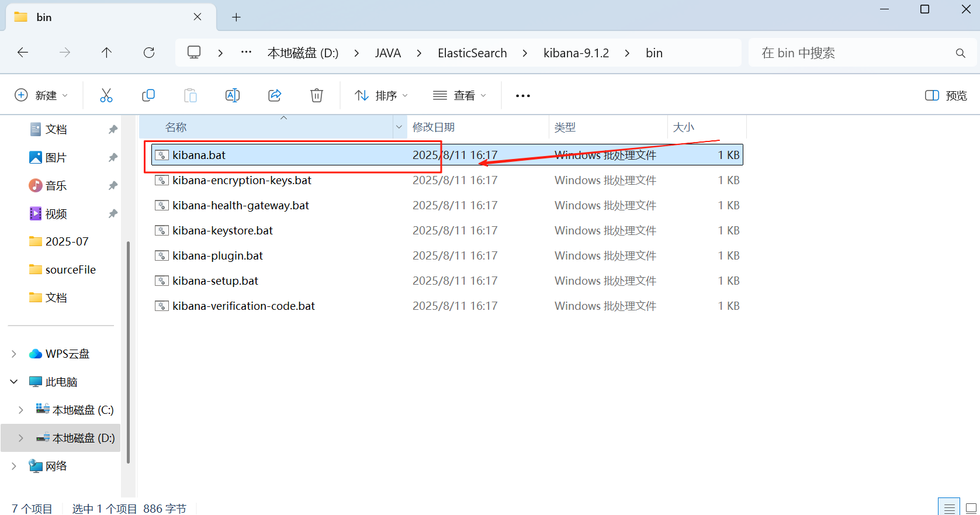The height and width of the screenshot is (515, 980).
Task: Open the 新建 dropdown
Action: [41, 95]
